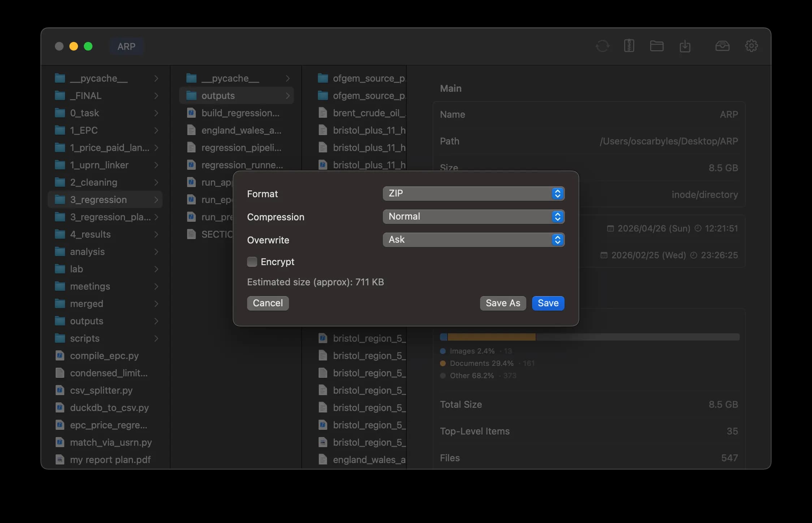Click compile_epc.py file icon
812x523 pixels.
(x=60, y=356)
